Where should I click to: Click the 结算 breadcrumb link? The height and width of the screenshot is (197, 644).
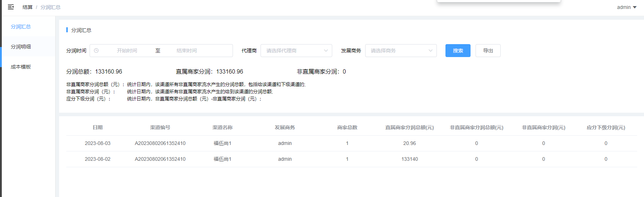(27, 7)
